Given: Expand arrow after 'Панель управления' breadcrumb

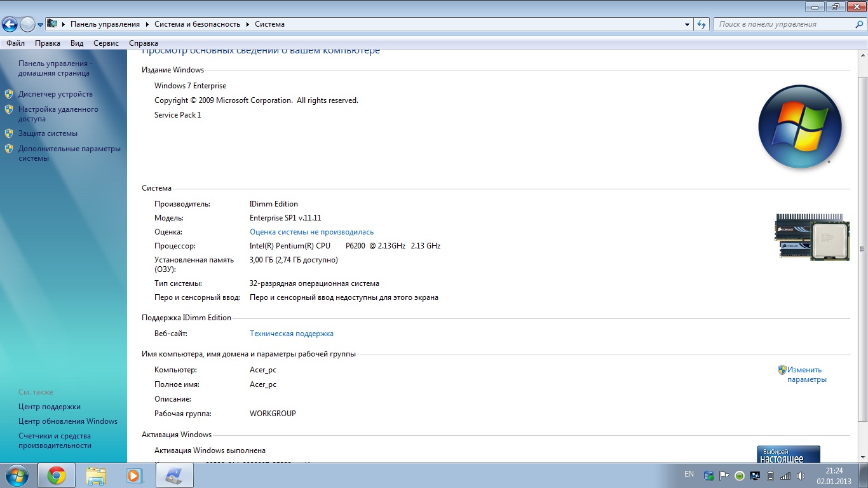Looking at the screenshot, I should pos(147,24).
